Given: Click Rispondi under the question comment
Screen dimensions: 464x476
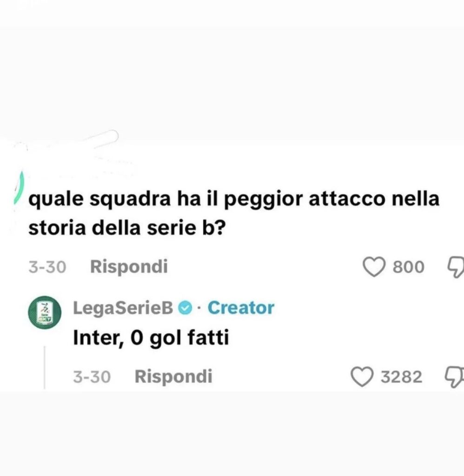Looking at the screenshot, I should (128, 267).
